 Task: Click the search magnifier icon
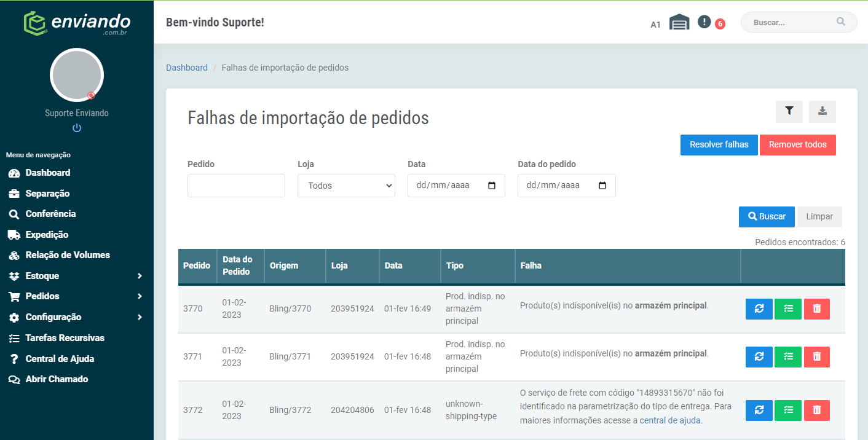pos(841,22)
